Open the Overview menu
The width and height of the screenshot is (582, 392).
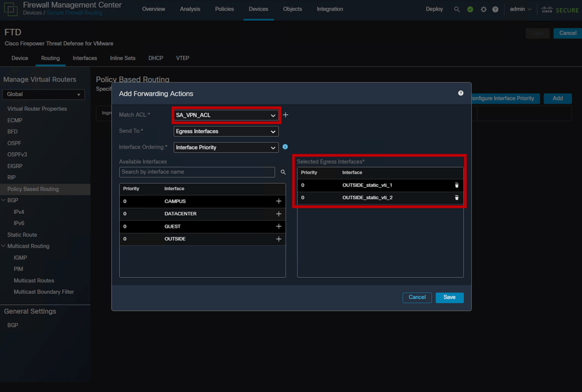[x=154, y=9]
